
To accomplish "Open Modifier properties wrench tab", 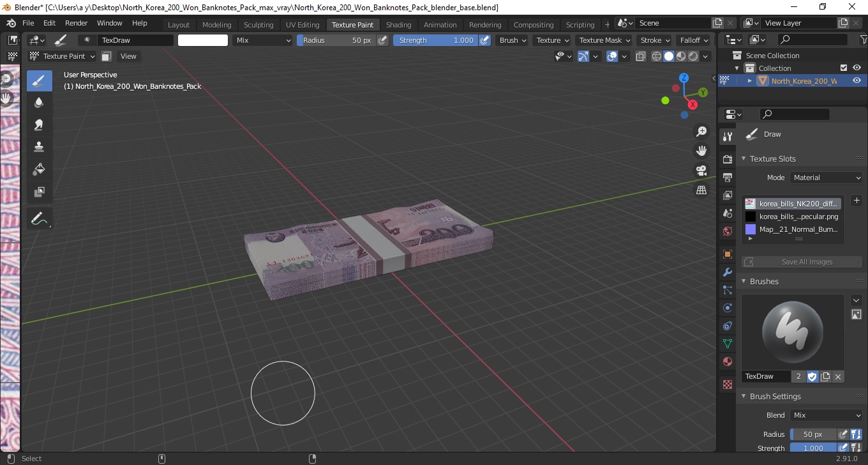I will (727, 272).
